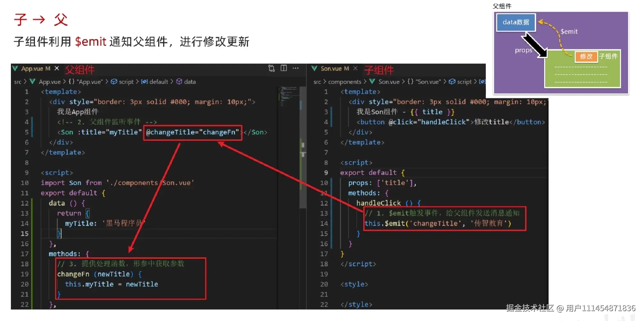Click the import Son from line
Screen dimensions: 644x321
(117, 183)
